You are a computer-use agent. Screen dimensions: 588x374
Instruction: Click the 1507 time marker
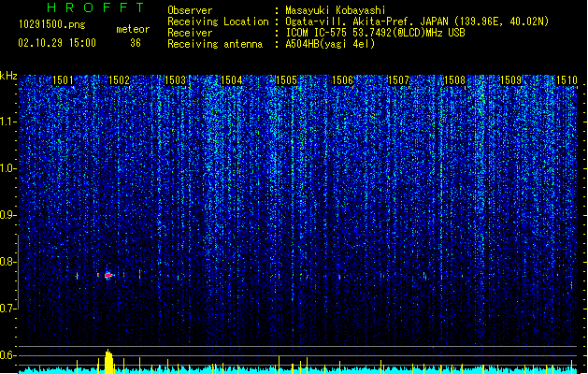(398, 80)
